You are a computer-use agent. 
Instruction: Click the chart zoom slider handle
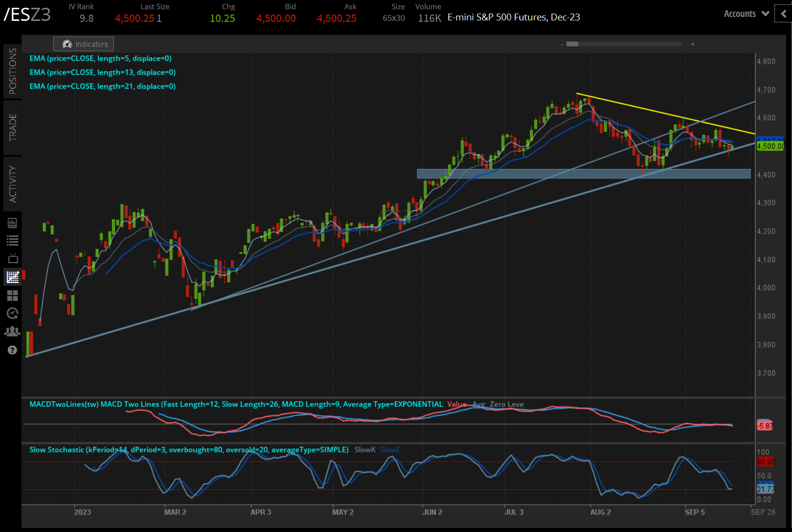tap(573, 44)
